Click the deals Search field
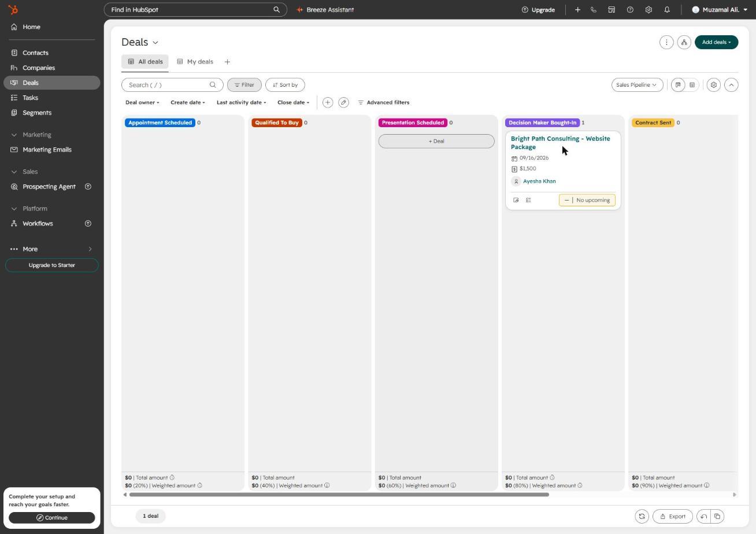The image size is (756, 534). [x=172, y=85]
